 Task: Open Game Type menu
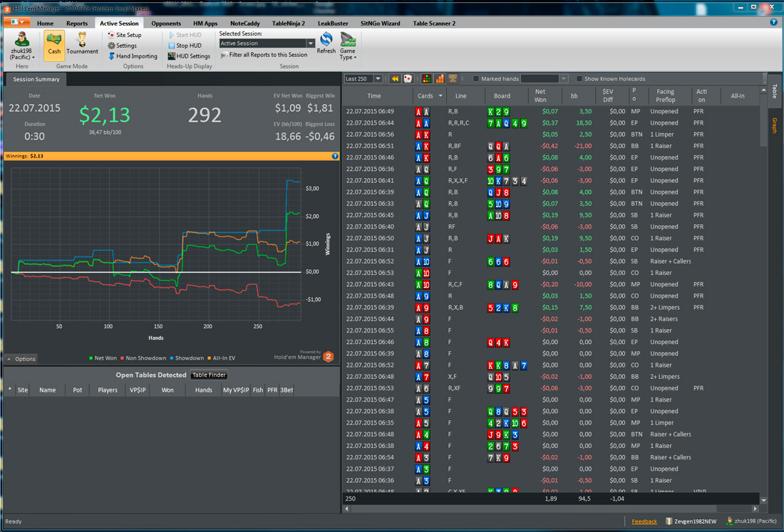point(348,46)
